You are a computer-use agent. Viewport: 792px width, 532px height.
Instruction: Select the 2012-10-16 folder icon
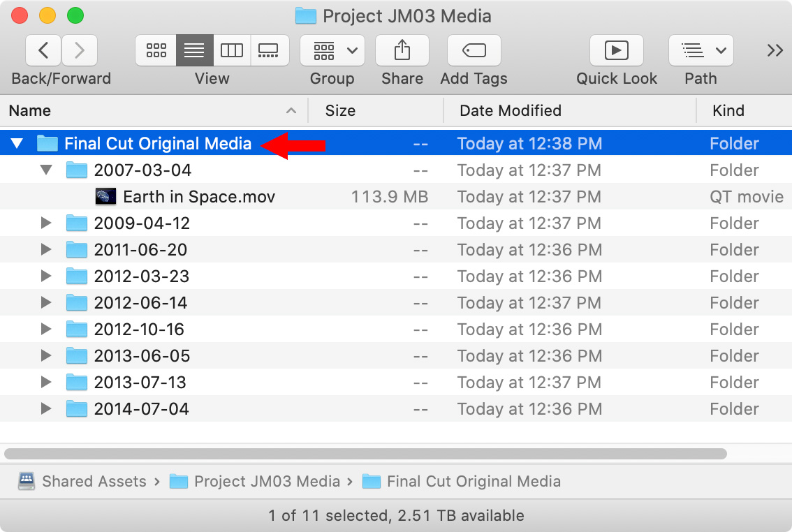pyautogui.click(x=77, y=329)
